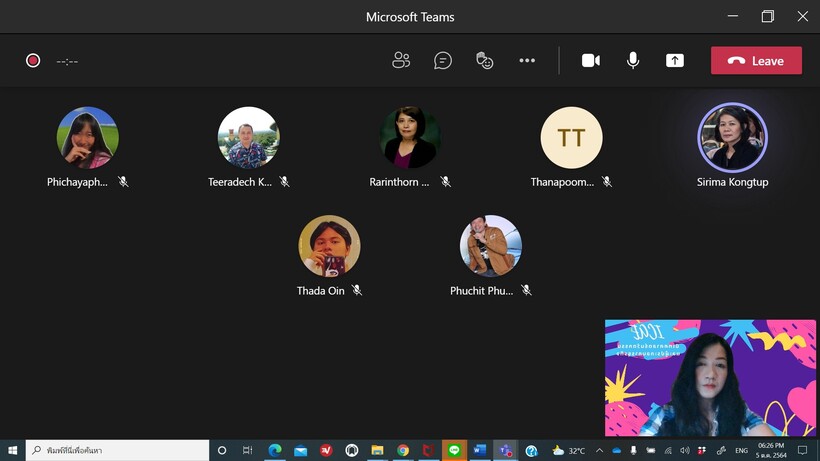The width and height of the screenshot is (820, 461).
Task: Click the self-view video preview
Action: click(710, 378)
